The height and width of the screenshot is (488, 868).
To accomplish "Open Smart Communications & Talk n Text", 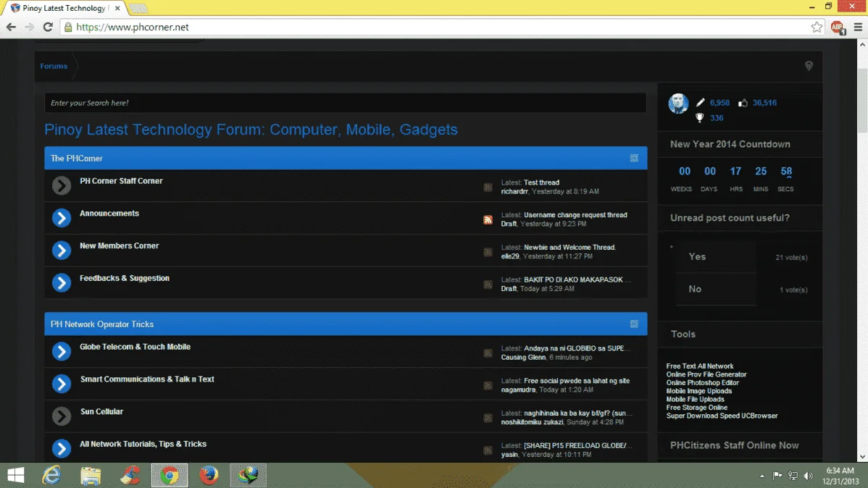I will coord(147,379).
